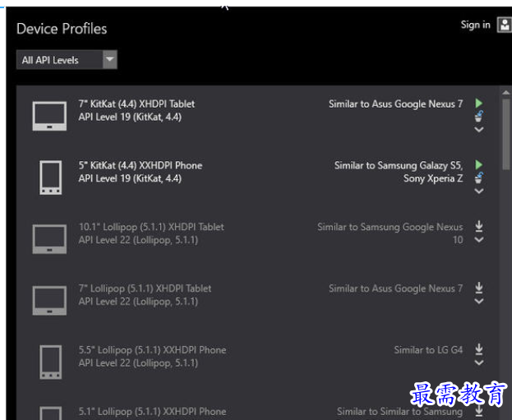Select "7" KitKat (4.4) XHDPI Tablet" title
The width and height of the screenshot is (512, 420).
coord(136,104)
